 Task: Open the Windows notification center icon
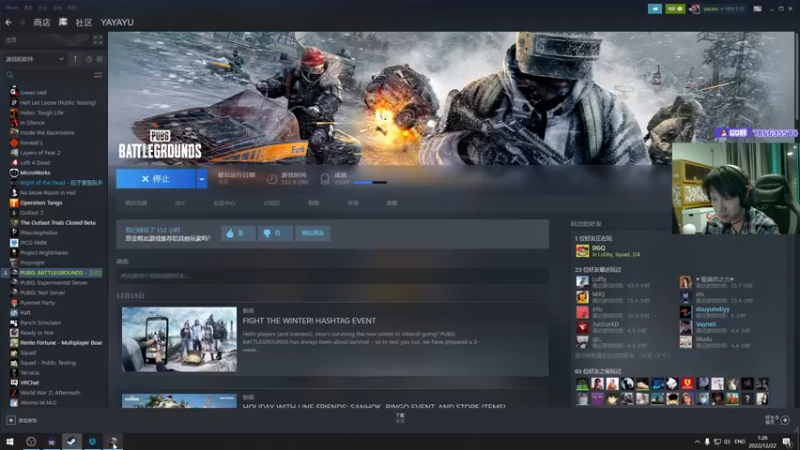point(787,442)
